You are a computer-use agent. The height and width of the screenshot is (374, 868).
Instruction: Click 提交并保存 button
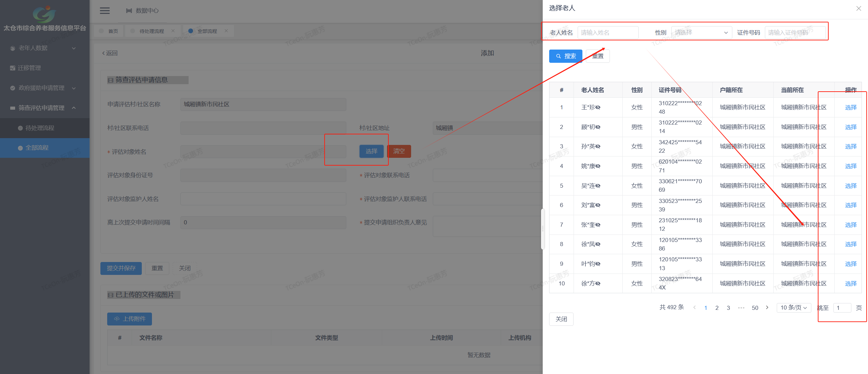coord(121,268)
